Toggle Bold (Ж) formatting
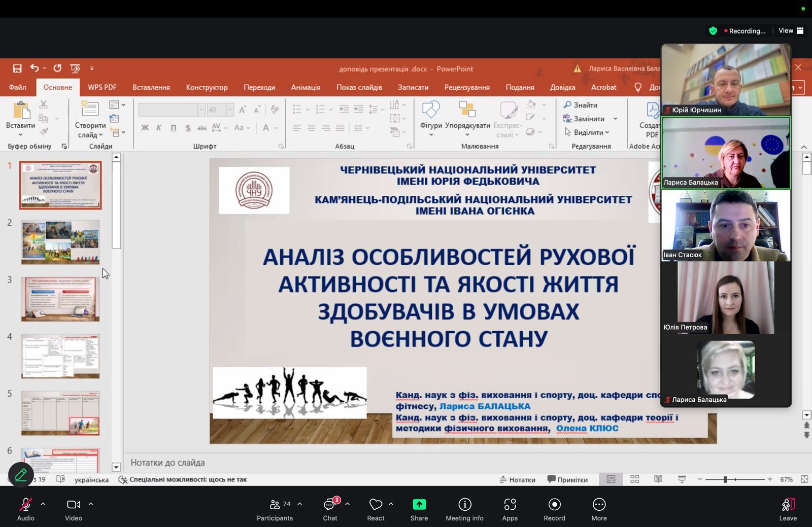812x527 pixels. click(x=145, y=128)
